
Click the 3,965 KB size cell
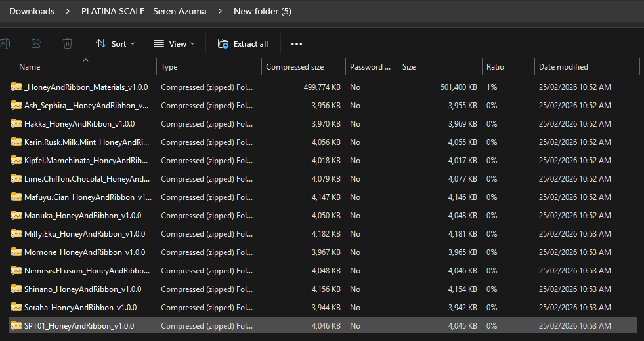pos(463,252)
